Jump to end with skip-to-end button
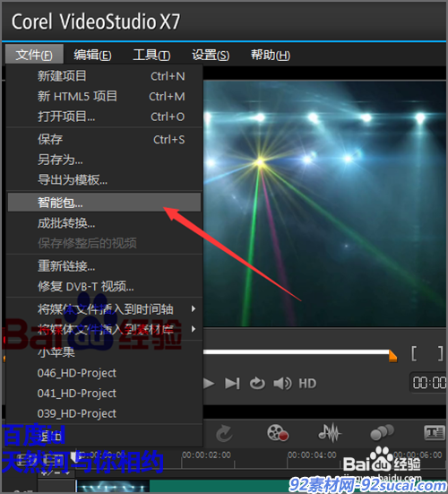The height and width of the screenshot is (494, 448). [x=232, y=384]
